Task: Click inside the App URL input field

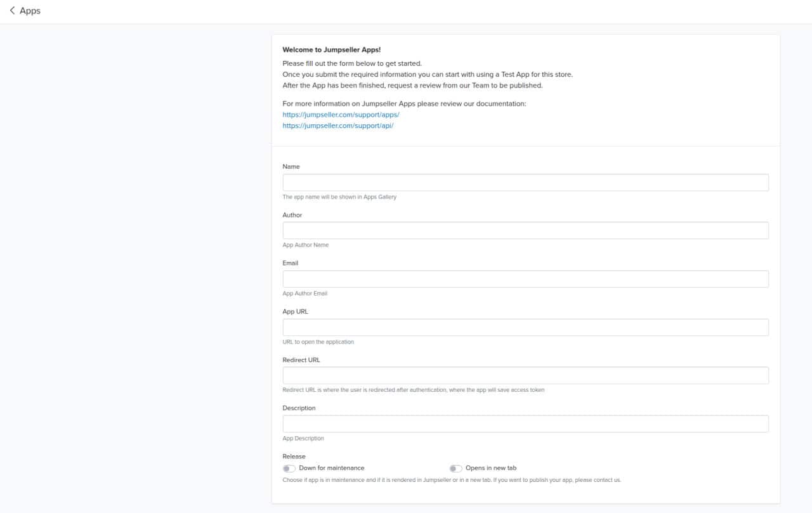Action: [525, 327]
